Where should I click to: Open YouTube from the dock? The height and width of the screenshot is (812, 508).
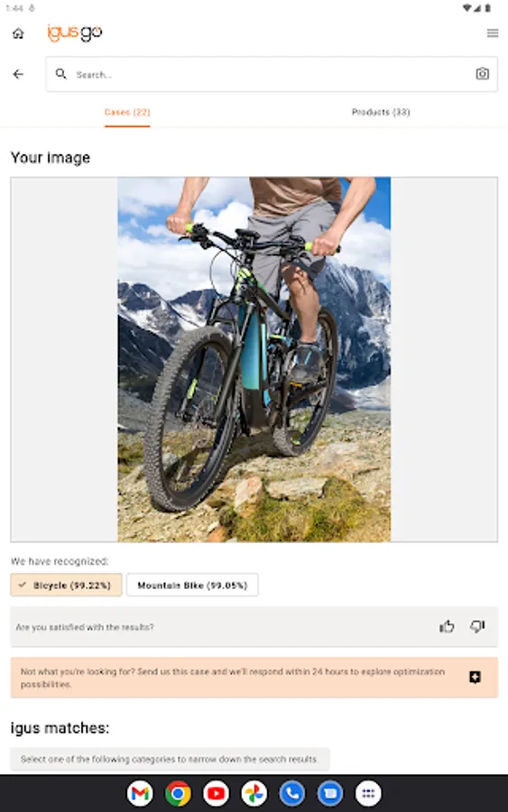pos(216,793)
